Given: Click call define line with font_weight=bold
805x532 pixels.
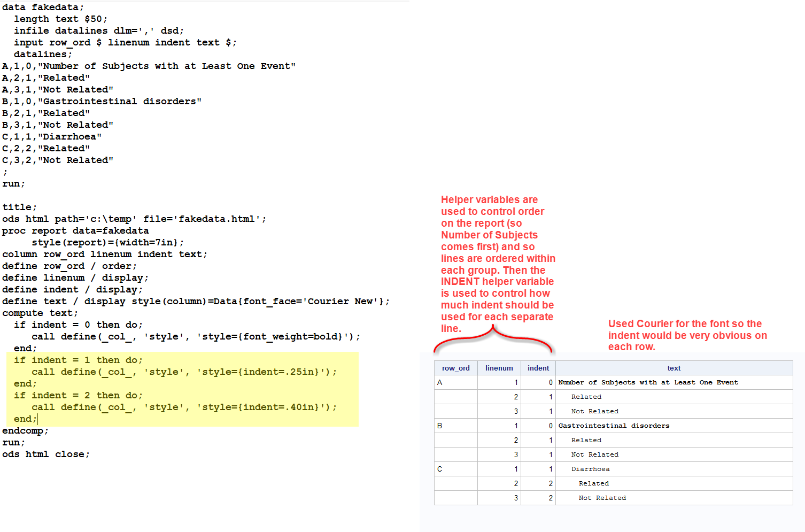Looking at the screenshot, I should pyautogui.click(x=196, y=337).
